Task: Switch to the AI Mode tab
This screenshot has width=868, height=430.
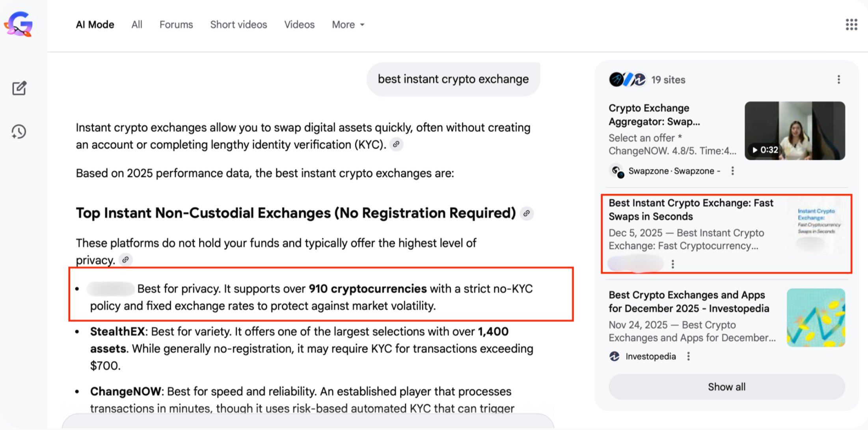Action: click(95, 24)
